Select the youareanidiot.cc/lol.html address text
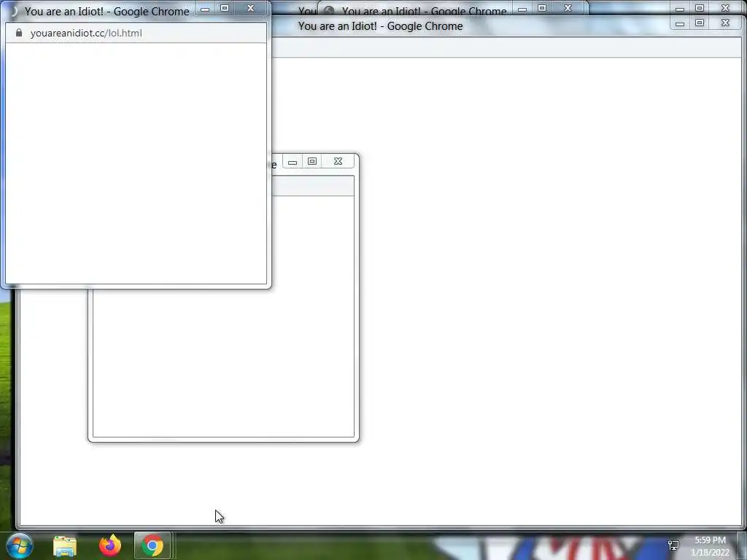Viewport: 747px width, 560px height. tap(86, 33)
